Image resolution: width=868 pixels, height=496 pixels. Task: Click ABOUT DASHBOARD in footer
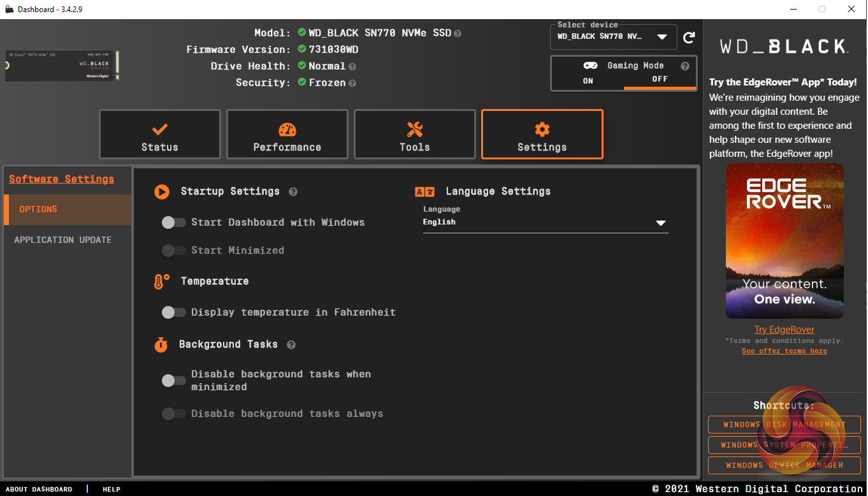point(39,490)
